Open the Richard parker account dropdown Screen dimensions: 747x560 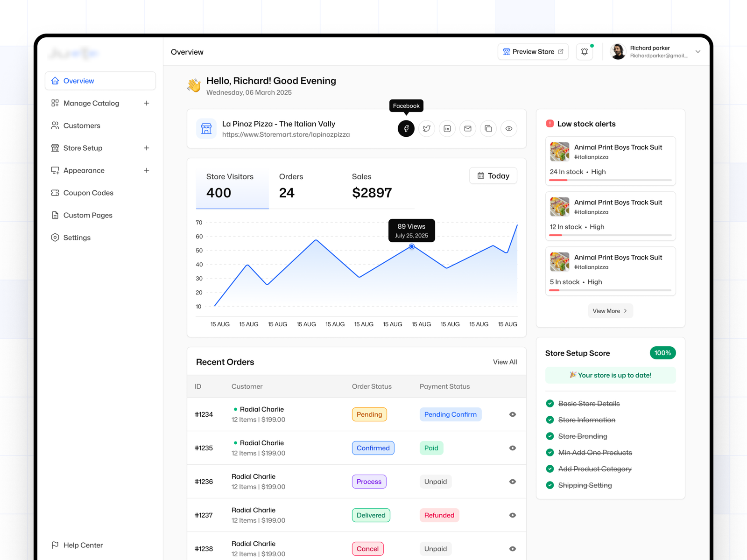[698, 52]
